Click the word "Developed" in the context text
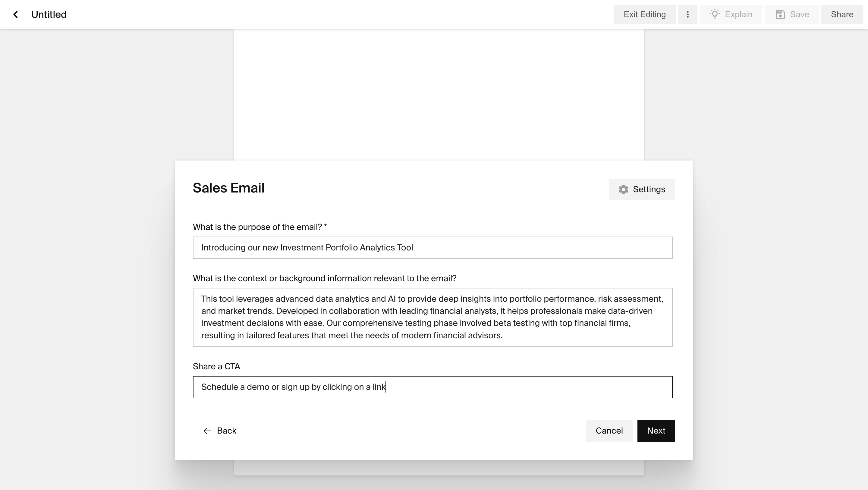 point(294,311)
